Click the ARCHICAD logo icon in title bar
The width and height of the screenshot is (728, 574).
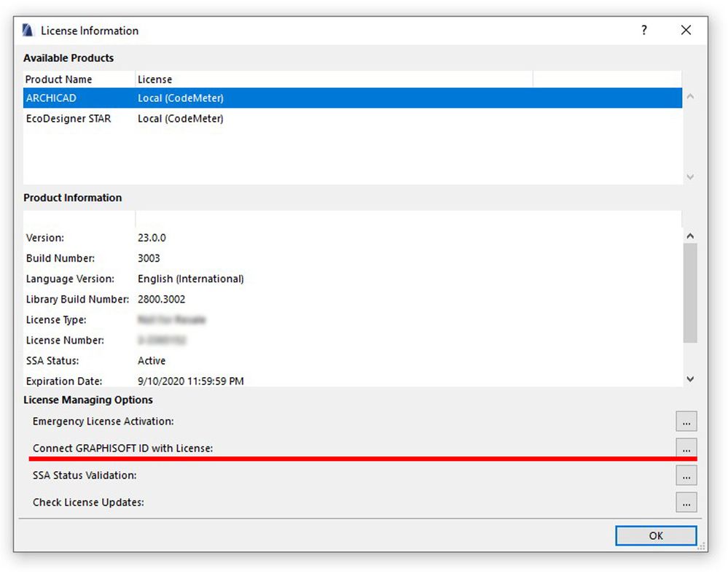coord(28,31)
